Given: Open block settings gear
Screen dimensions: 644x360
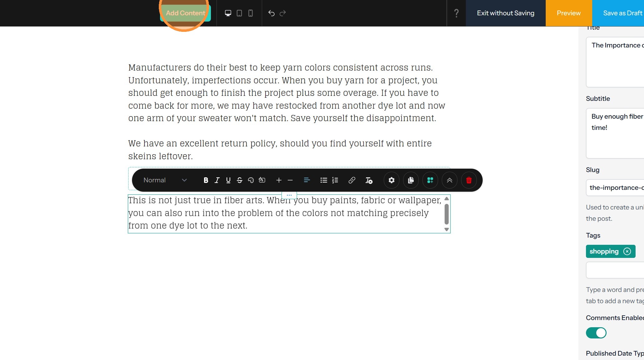Looking at the screenshot, I should pyautogui.click(x=391, y=180).
